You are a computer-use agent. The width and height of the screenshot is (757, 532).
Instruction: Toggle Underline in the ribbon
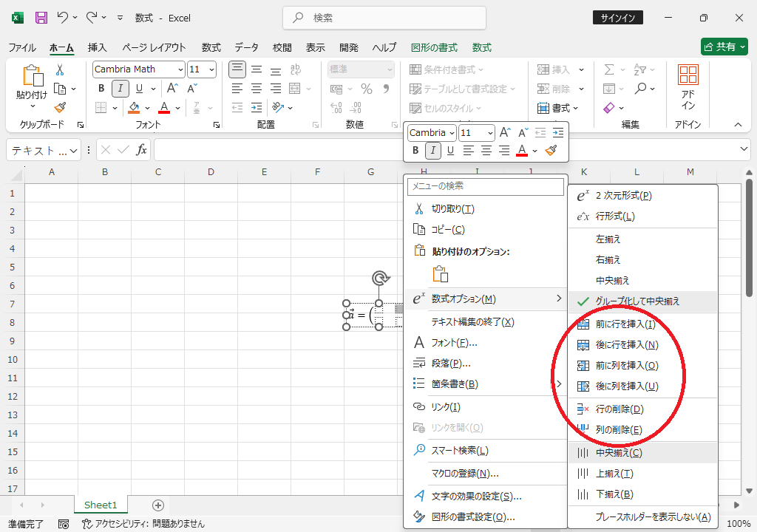tap(139, 89)
